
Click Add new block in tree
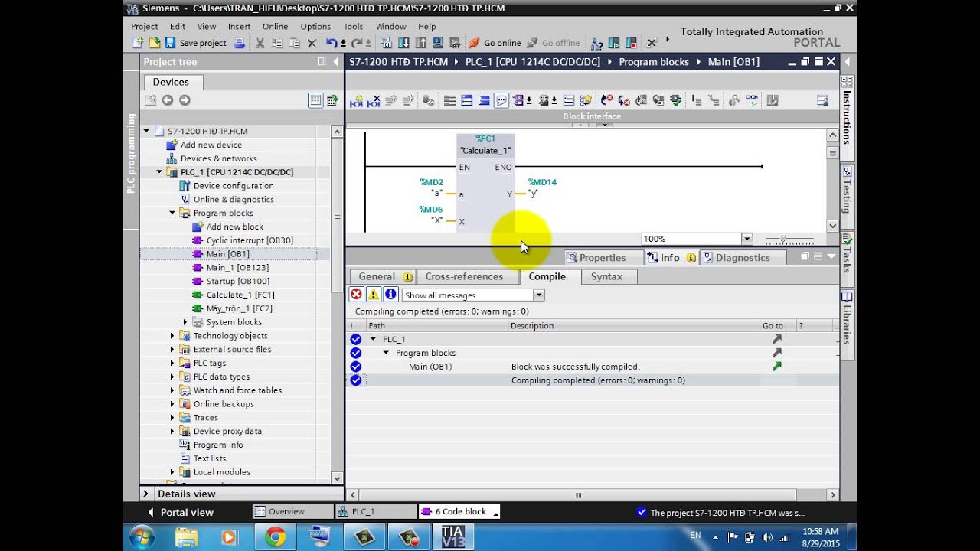(x=234, y=227)
